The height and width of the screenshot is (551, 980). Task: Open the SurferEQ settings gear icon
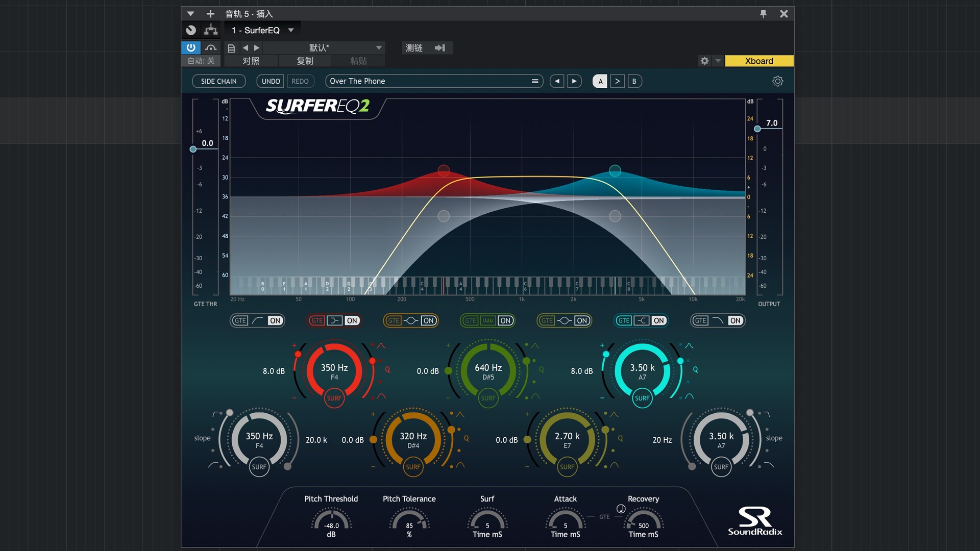point(777,81)
